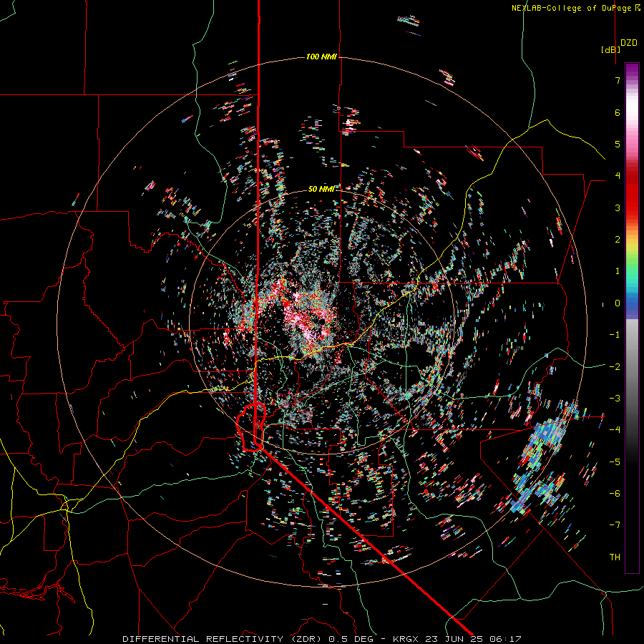Click the 4 value on the scale

coord(618,176)
